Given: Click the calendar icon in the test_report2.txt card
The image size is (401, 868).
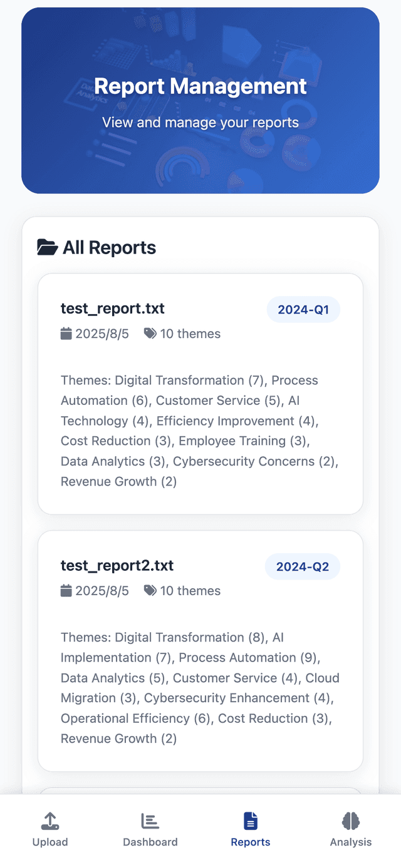Looking at the screenshot, I should tap(66, 591).
